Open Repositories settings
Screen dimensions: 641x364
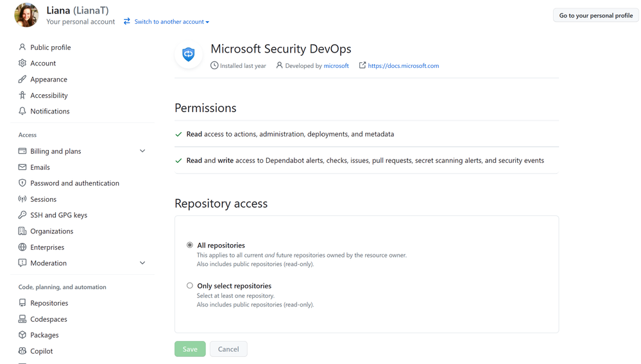[49, 303]
